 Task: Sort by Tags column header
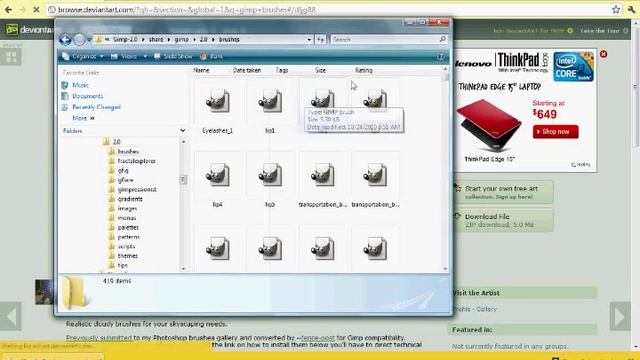pyautogui.click(x=282, y=70)
